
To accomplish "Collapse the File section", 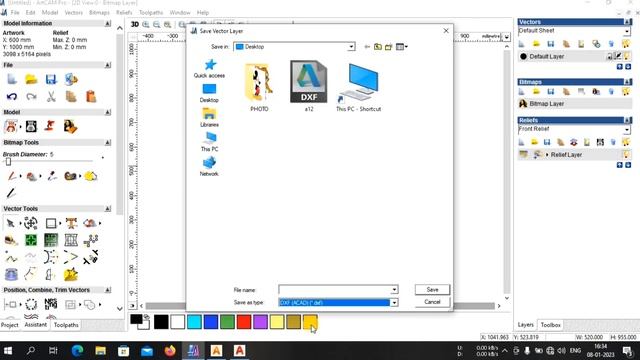I will [x=108, y=65].
